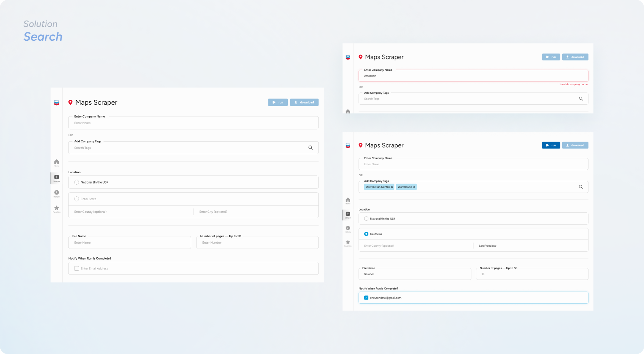Image resolution: width=644 pixels, height=354 pixels.
Task: Click search magnifier in the Amazoon error panel
Action: [581, 99]
